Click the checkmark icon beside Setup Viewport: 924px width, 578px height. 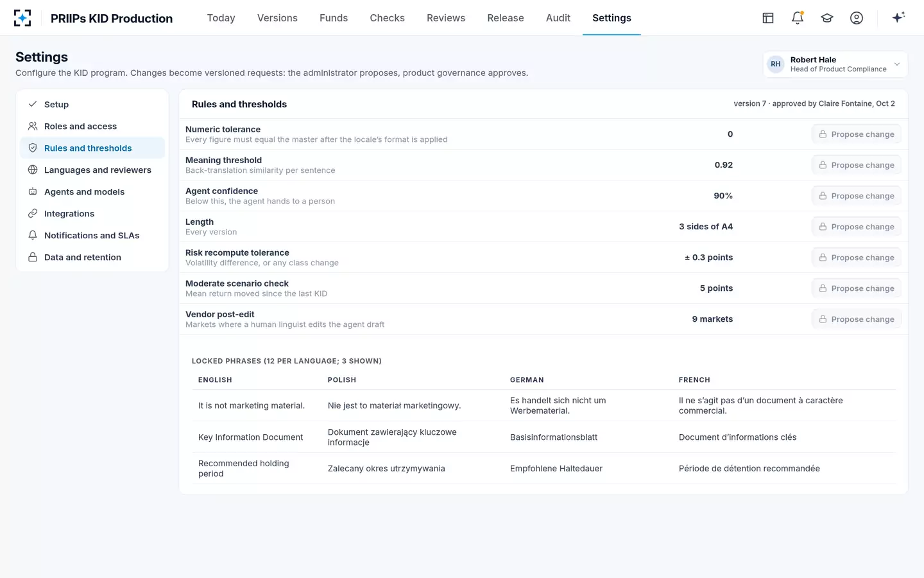(33, 104)
